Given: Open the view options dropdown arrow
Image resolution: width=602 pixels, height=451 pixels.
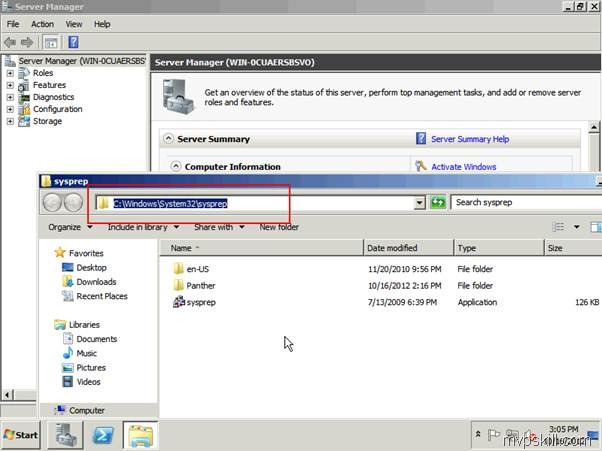Looking at the screenshot, I should click(x=577, y=227).
